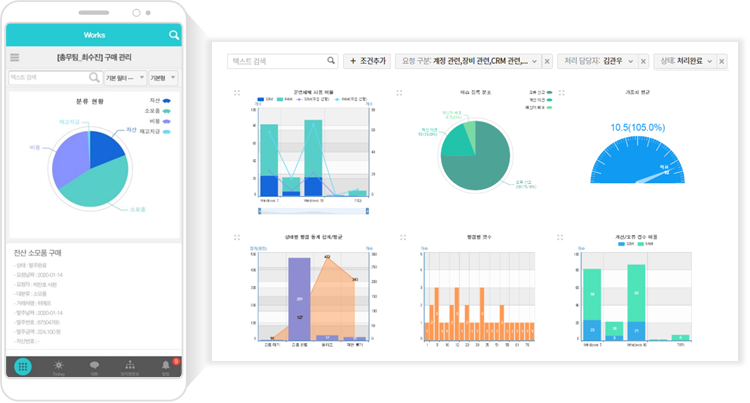
Task: Remove the 처리 담당자 filter condition
Action: pyautogui.click(x=643, y=61)
